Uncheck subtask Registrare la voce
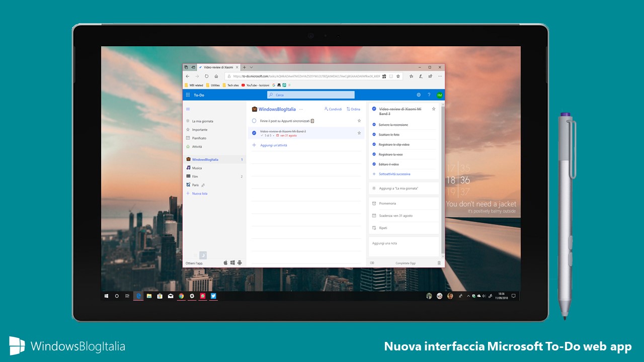Screen dimensions: 644x362 [374, 154]
